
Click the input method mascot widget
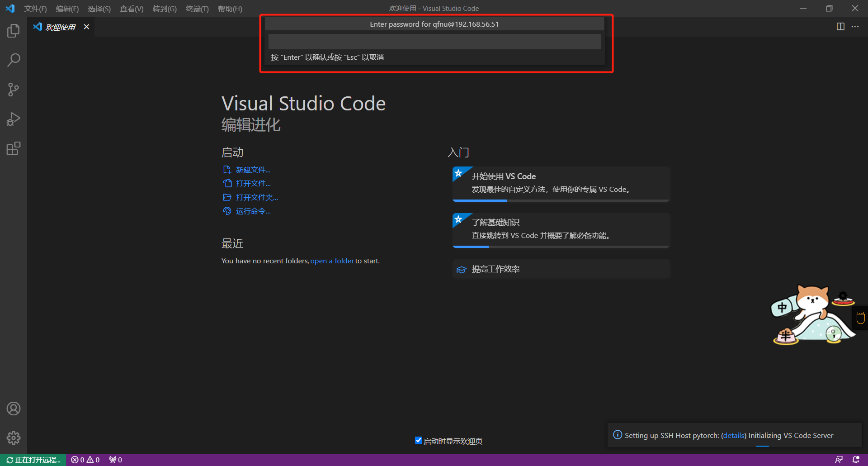click(812, 315)
